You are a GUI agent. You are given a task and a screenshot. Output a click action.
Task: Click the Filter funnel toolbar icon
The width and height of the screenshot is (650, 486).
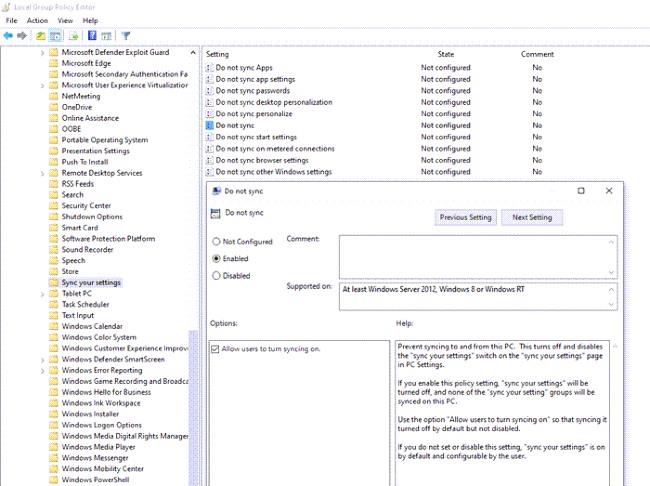pyautogui.click(x=126, y=36)
